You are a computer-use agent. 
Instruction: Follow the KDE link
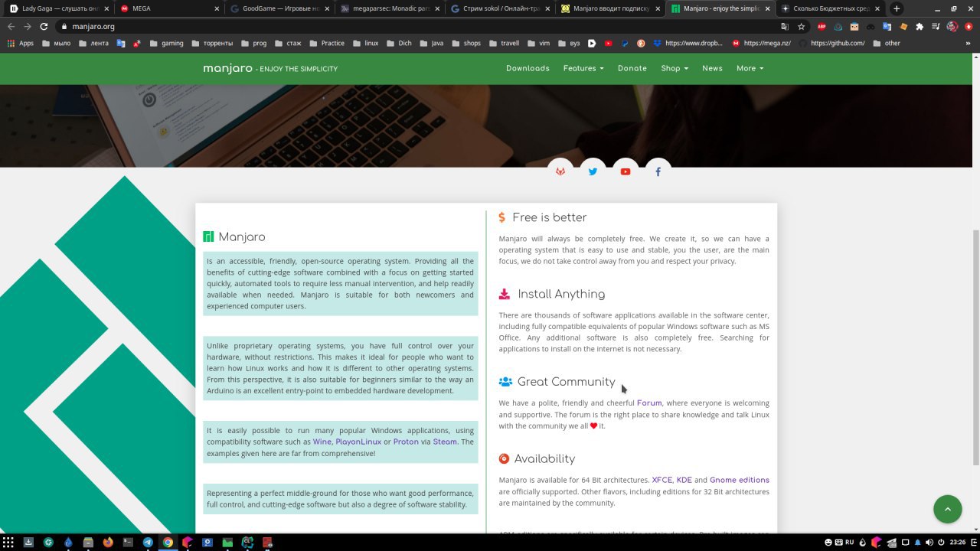(684, 480)
